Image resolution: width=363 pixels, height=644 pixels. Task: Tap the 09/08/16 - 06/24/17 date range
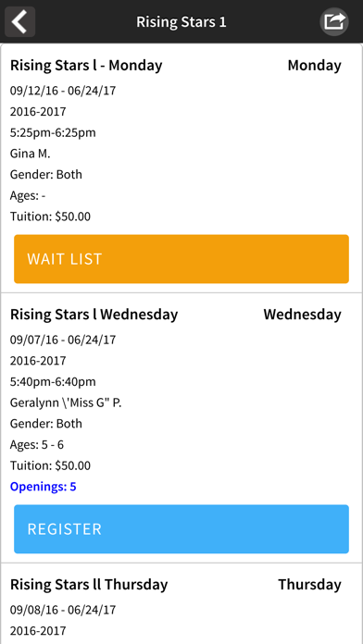click(x=63, y=610)
